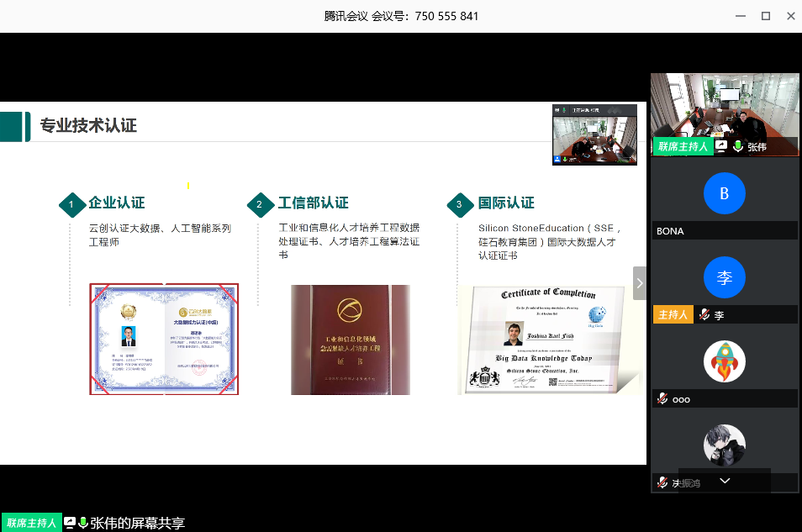Click the rocket avatar of participant ooo
802x532 pixels.
pyautogui.click(x=724, y=362)
